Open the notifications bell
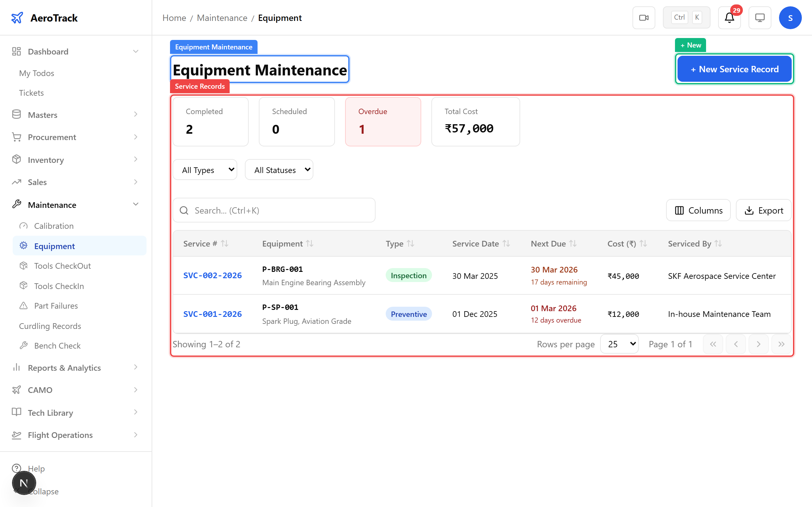The image size is (812, 507). (x=729, y=18)
